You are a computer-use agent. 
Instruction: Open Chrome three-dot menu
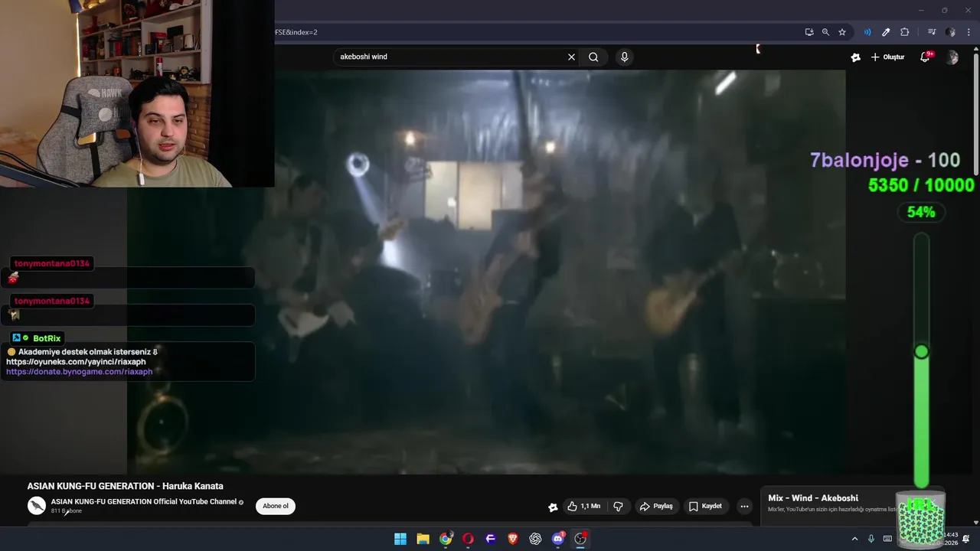969,32
